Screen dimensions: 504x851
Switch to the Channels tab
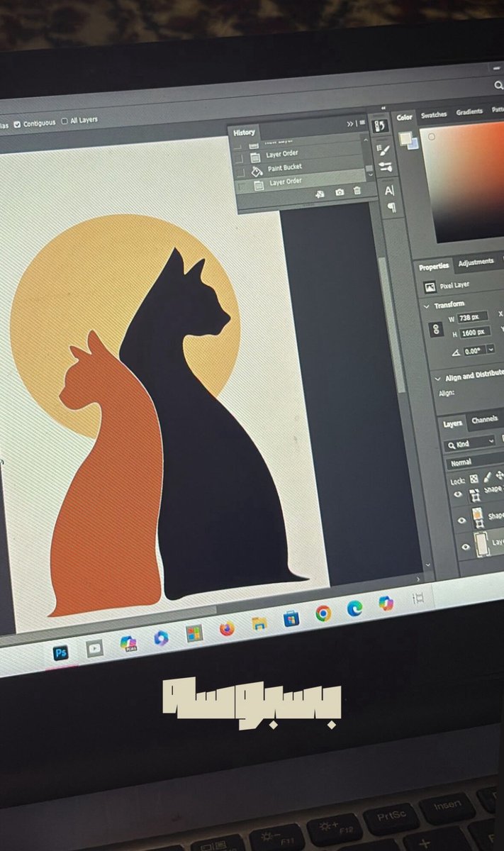coord(484,420)
